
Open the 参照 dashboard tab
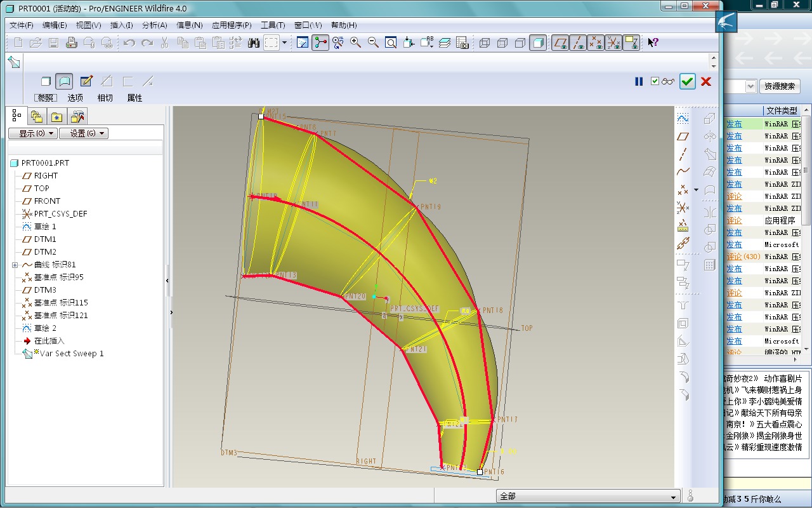[x=46, y=98]
